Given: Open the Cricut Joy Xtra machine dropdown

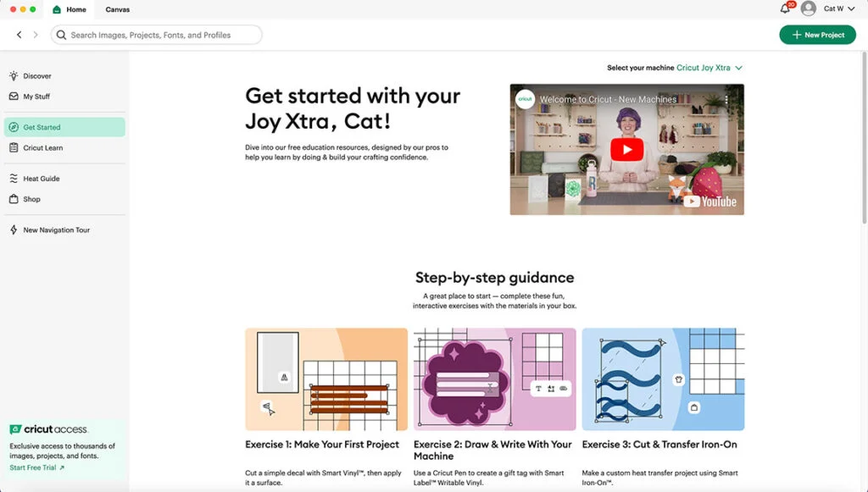Looking at the screenshot, I should click(x=709, y=68).
